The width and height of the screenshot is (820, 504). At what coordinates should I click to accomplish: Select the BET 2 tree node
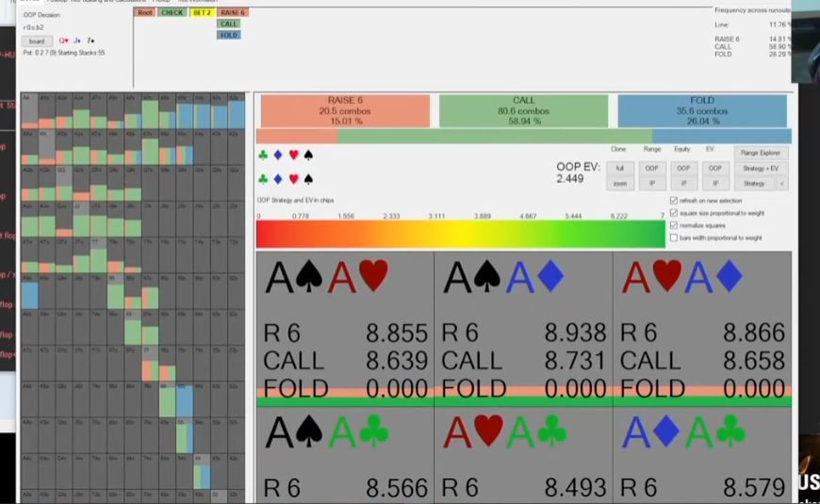click(x=202, y=12)
